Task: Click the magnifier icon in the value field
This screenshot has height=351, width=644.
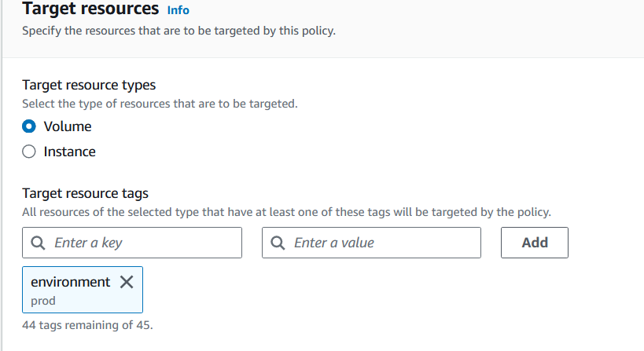Action: pos(278,243)
